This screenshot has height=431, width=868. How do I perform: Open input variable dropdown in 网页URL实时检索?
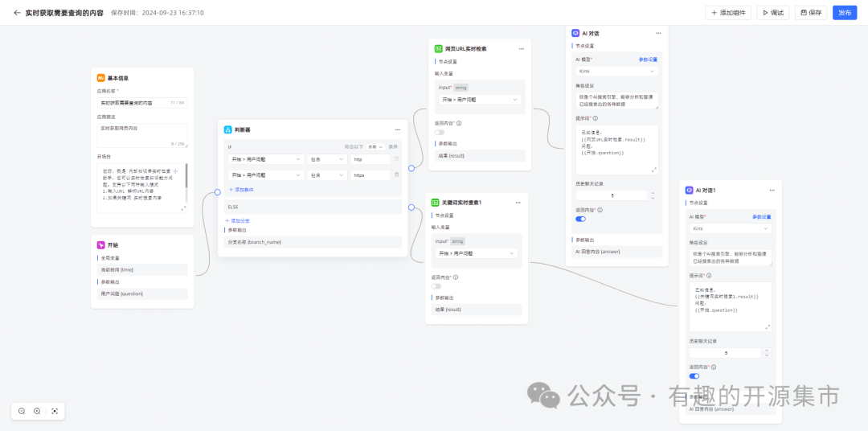[480, 100]
